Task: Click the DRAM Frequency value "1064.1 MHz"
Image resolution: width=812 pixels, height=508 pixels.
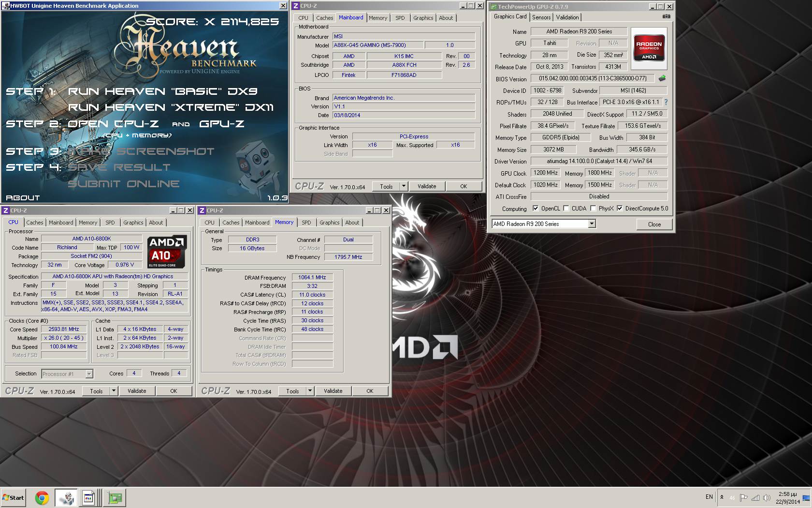Action: click(x=312, y=277)
